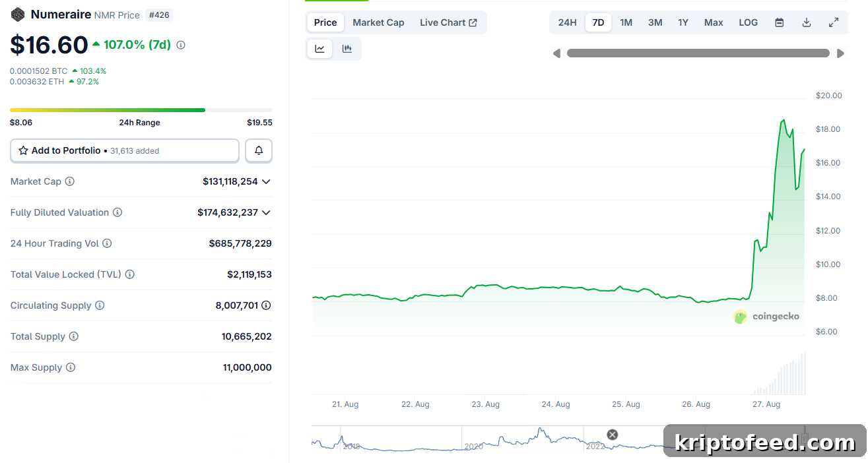Select the 3M time range
Screen dimensions: 868x463
[x=655, y=22]
